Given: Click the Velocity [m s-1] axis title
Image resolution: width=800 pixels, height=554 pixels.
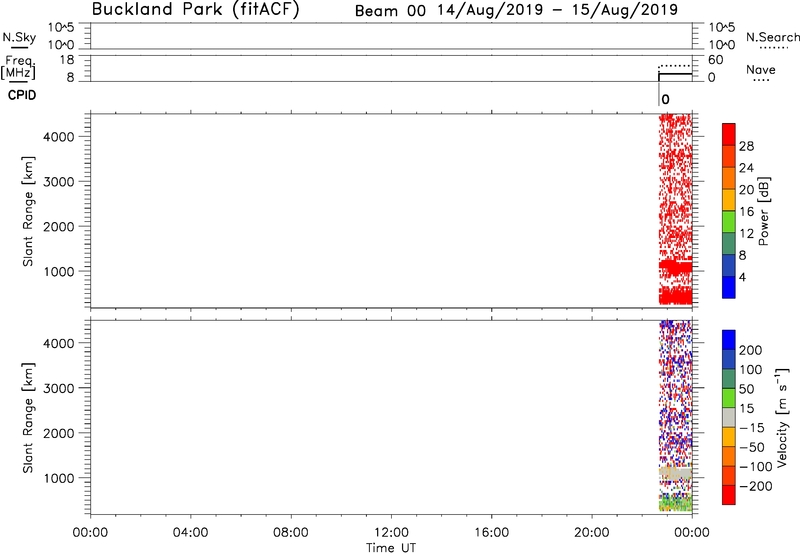Looking at the screenshot, I should [781, 417].
